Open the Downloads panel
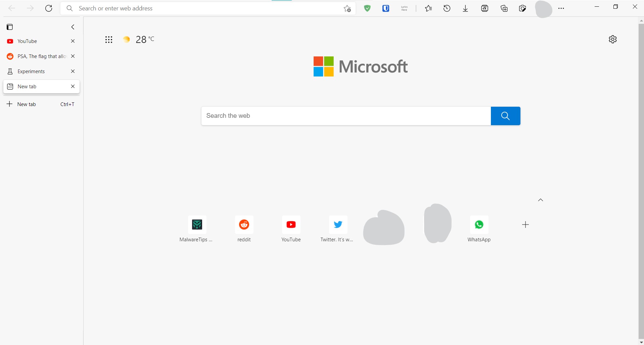 tap(465, 9)
